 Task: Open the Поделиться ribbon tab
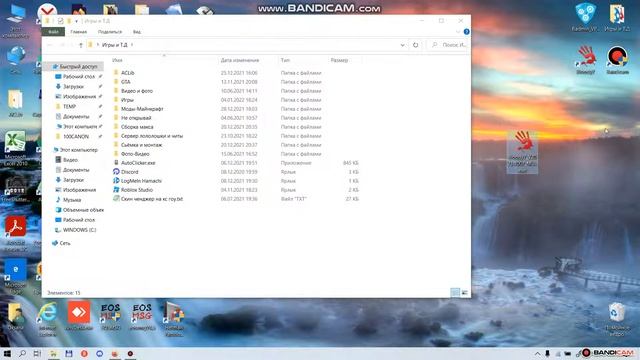(x=110, y=31)
